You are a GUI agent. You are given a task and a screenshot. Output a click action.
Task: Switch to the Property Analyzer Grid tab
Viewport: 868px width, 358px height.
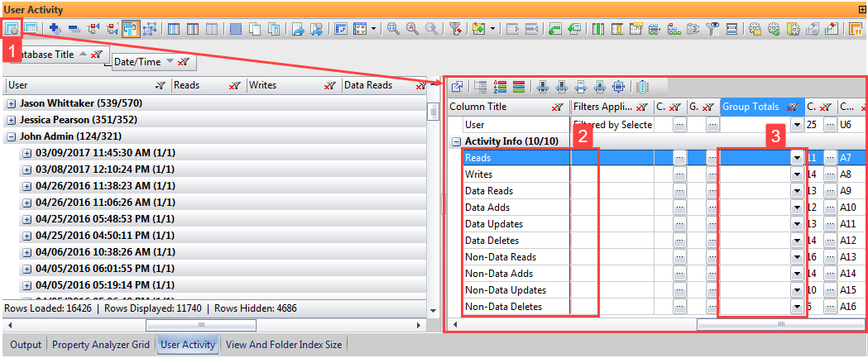pyautogui.click(x=101, y=345)
